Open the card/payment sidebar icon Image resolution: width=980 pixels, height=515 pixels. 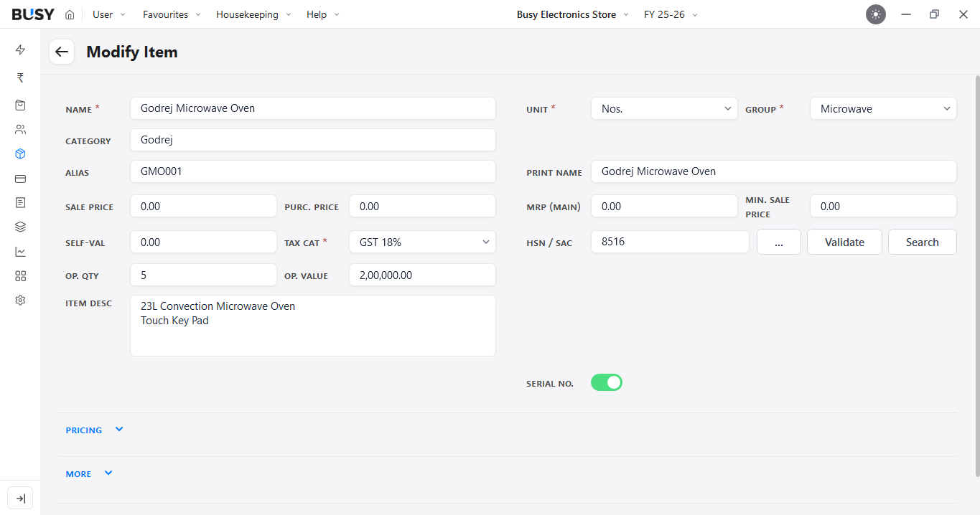tap(20, 179)
